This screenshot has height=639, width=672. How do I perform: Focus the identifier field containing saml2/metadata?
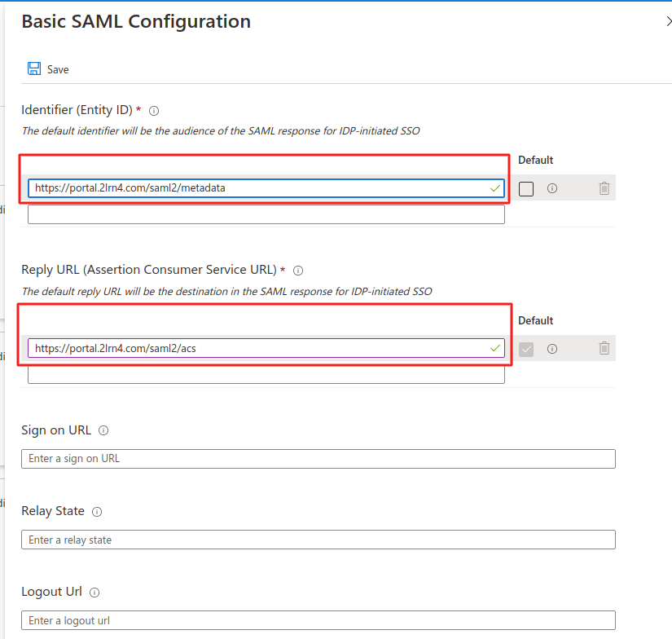[266, 188]
